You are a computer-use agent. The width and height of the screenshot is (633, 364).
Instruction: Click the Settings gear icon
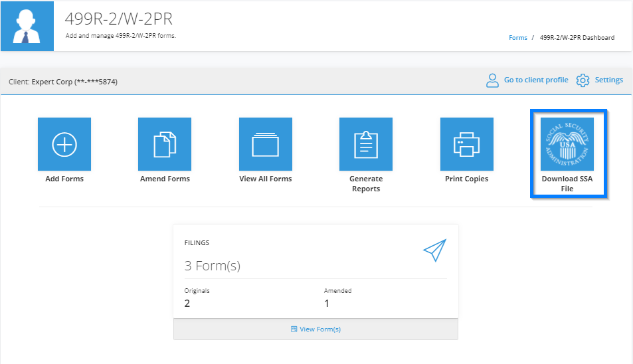pyautogui.click(x=583, y=80)
